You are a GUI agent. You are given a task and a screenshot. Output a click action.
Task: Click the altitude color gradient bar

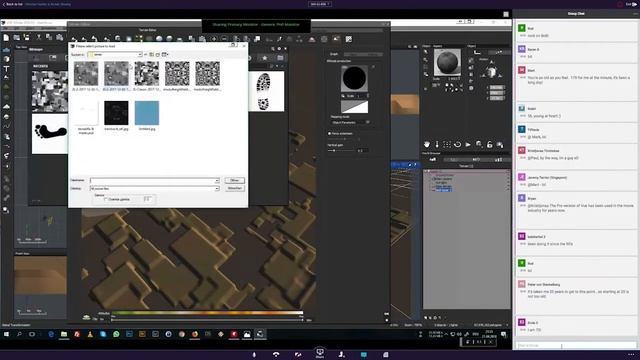coord(207,313)
